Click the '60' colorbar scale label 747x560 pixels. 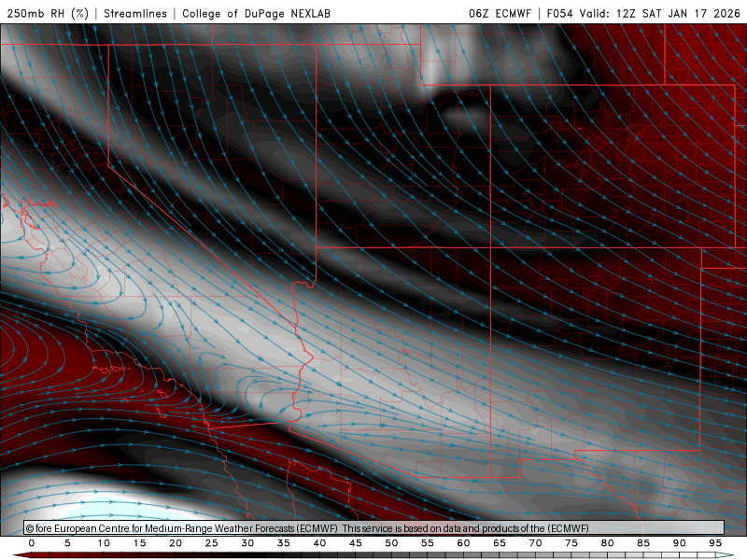(x=463, y=543)
